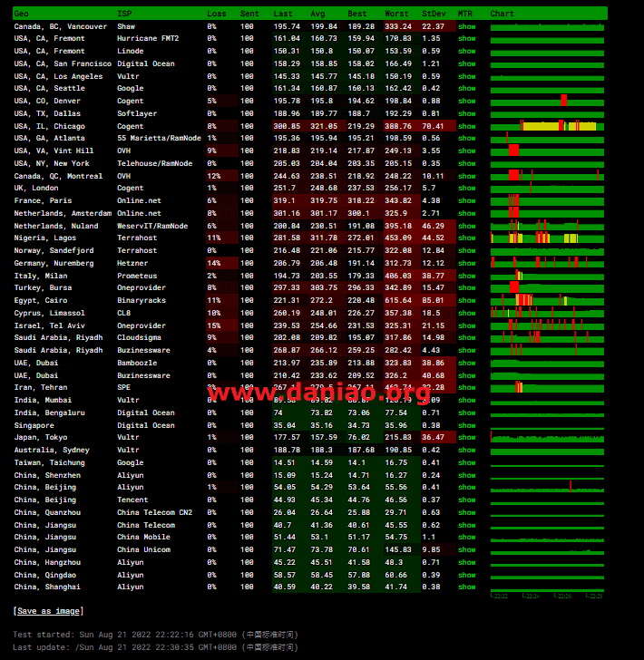Show MTR for Nigeria, Lagos Terrahost
Viewport: 644px width, 660px height.
coord(467,238)
